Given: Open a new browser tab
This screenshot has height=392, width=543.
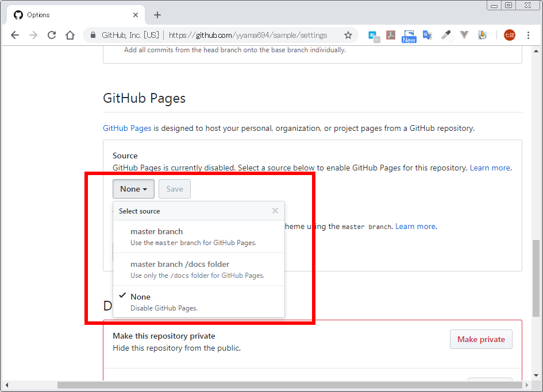Looking at the screenshot, I should [157, 15].
